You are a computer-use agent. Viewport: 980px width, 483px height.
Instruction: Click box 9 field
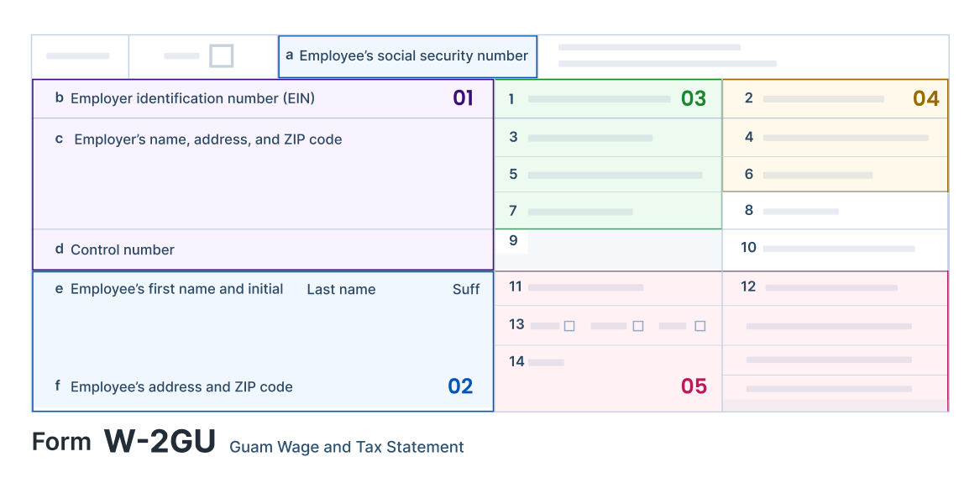608,250
